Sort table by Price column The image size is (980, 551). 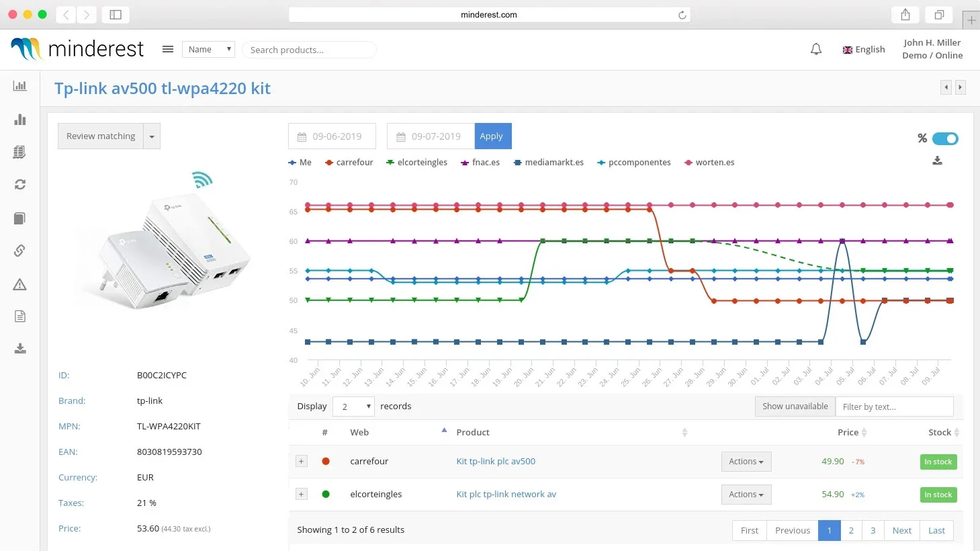[848, 432]
